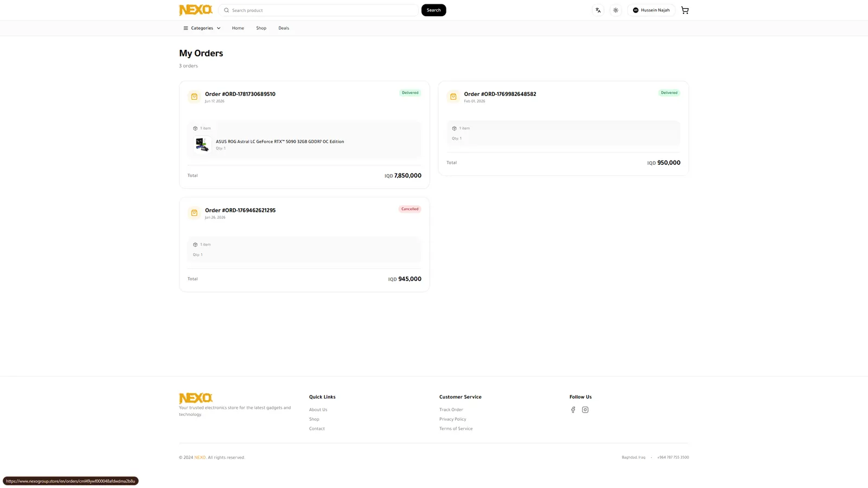Open the Instagram page link
The height and width of the screenshot is (488, 868).
(585, 410)
